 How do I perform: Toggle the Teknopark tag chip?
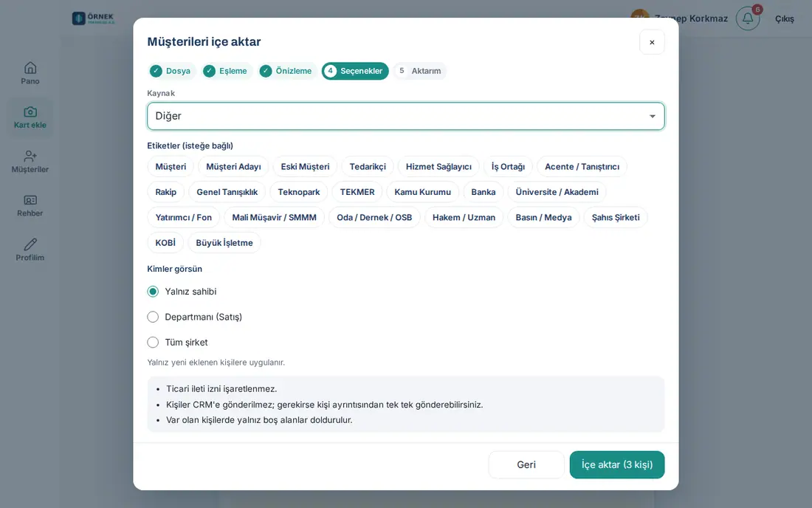pos(299,192)
